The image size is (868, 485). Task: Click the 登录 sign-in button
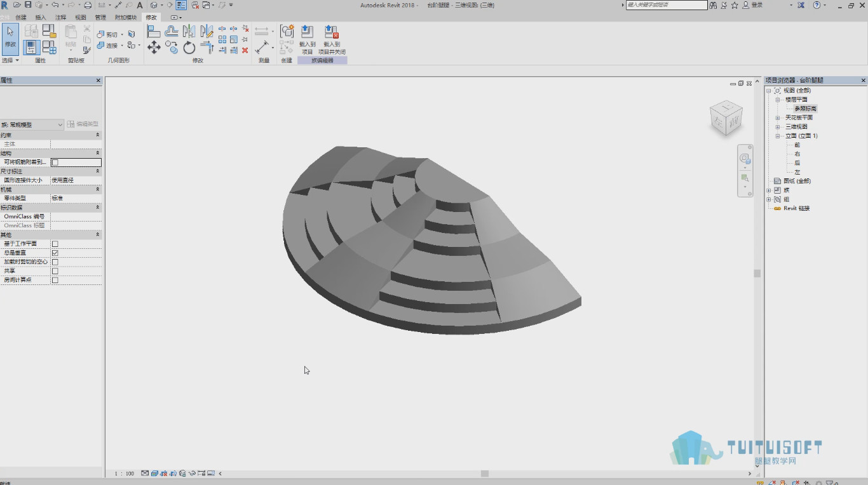(x=753, y=5)
